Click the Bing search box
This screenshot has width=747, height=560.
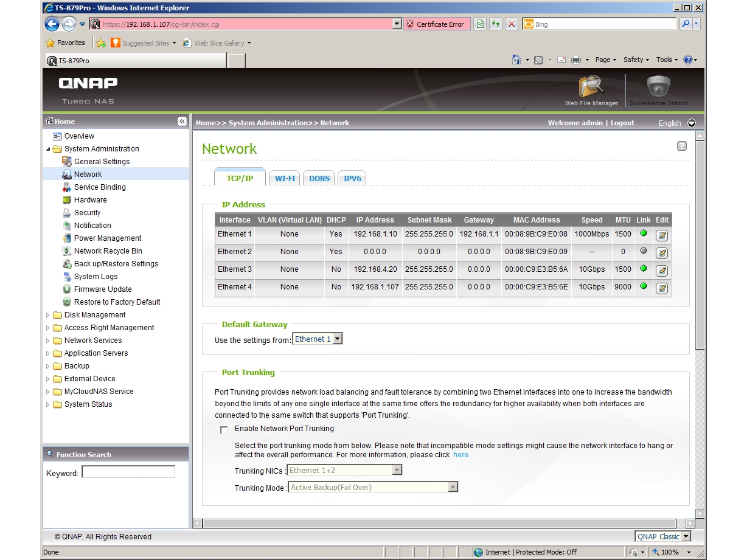pos(599,24)
